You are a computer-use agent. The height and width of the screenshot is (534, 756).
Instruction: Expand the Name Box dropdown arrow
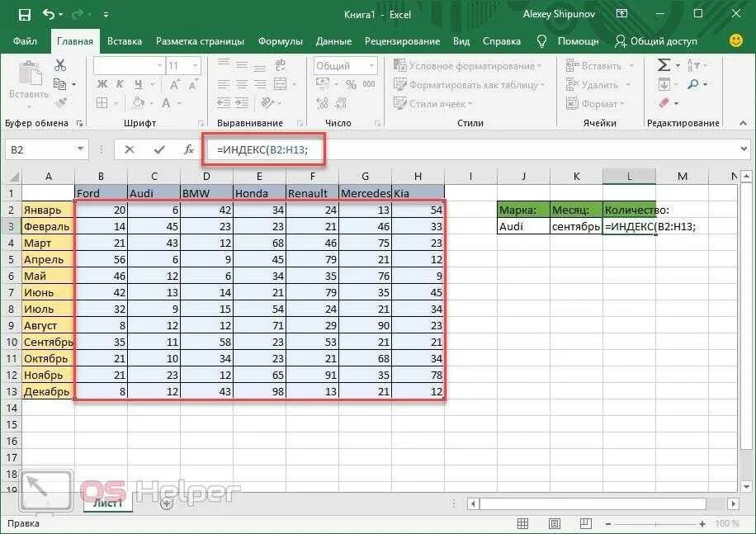(81, 149)
